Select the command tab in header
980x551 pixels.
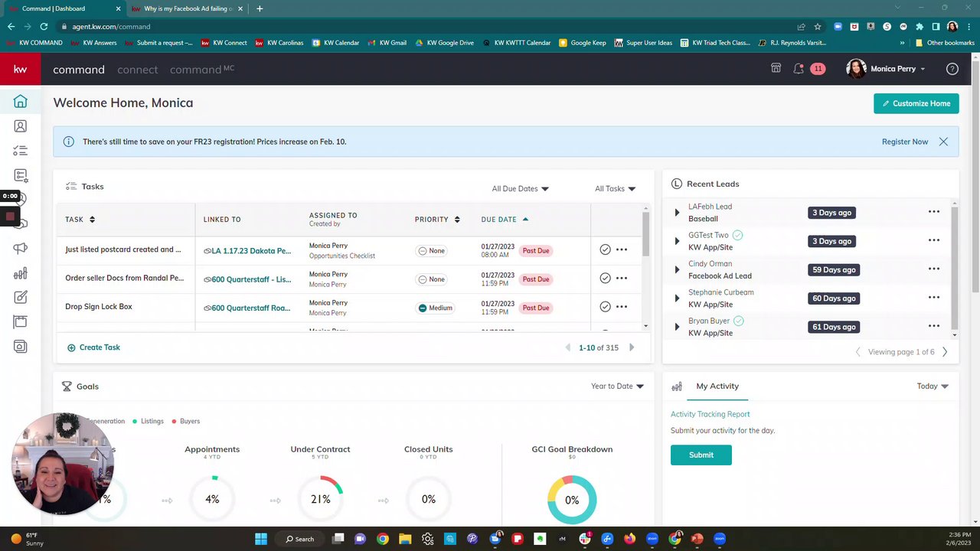pyautogui.click(x=79, y=70)
